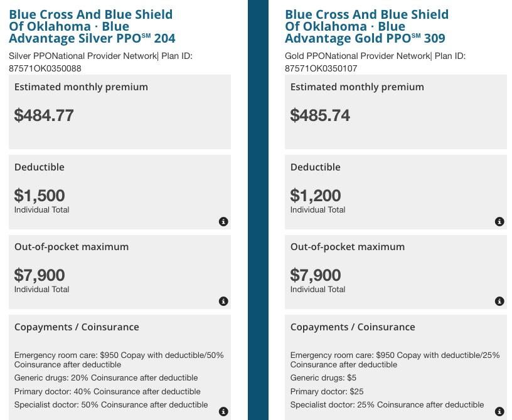Click Silver plan Copayments / Coinsurance heading
Image resolution: width=512 pixels, height=420 pixels.
77,327
